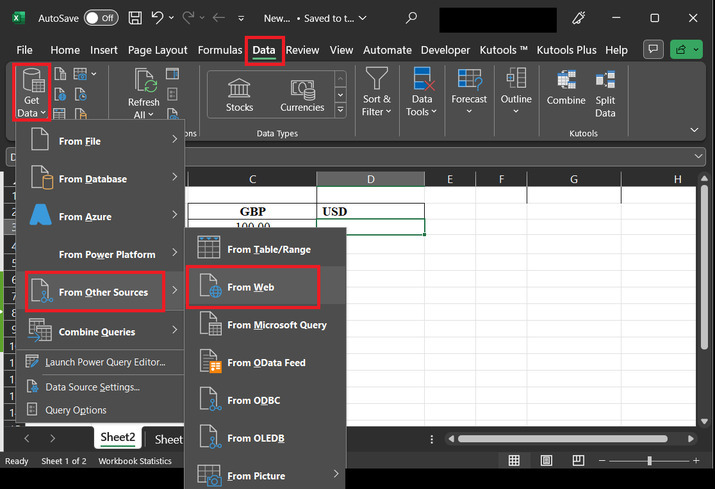The width and height of the screenshot is (715, 489).
Task: Open the File menu
Action: coord(25,50)
